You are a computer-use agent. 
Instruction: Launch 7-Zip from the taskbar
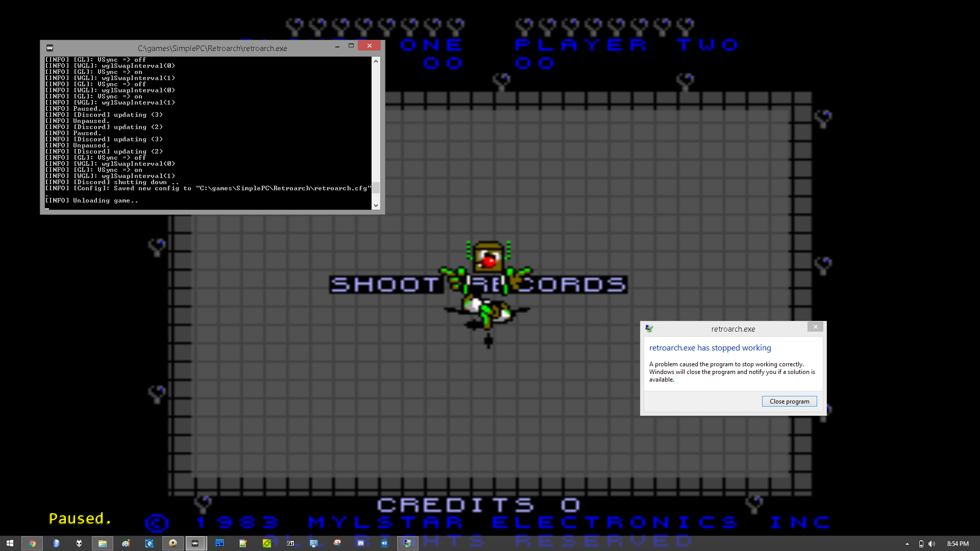[290, 543]
